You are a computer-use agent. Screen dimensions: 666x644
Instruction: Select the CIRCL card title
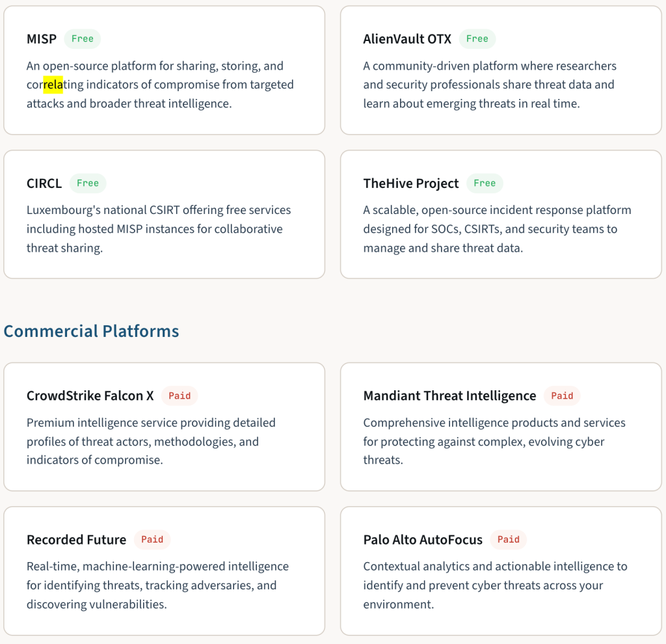[44, 183]
